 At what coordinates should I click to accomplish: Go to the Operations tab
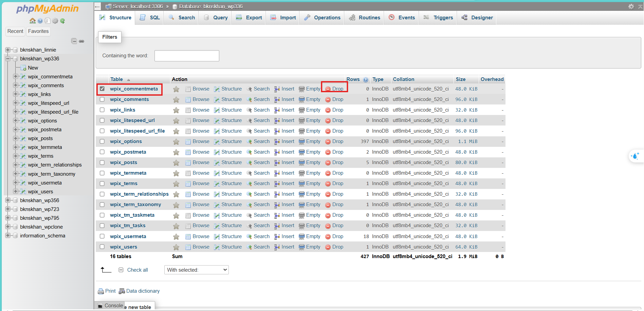322,18
